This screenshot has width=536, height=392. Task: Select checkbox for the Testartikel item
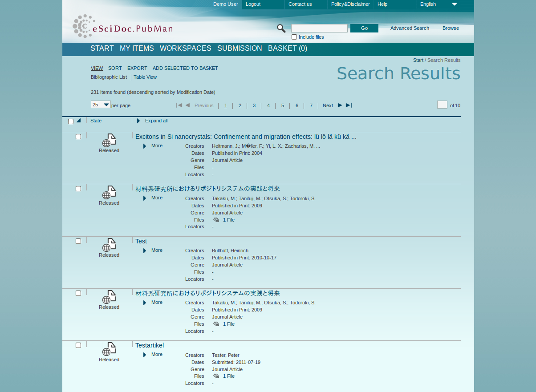[x=78, y=345]
